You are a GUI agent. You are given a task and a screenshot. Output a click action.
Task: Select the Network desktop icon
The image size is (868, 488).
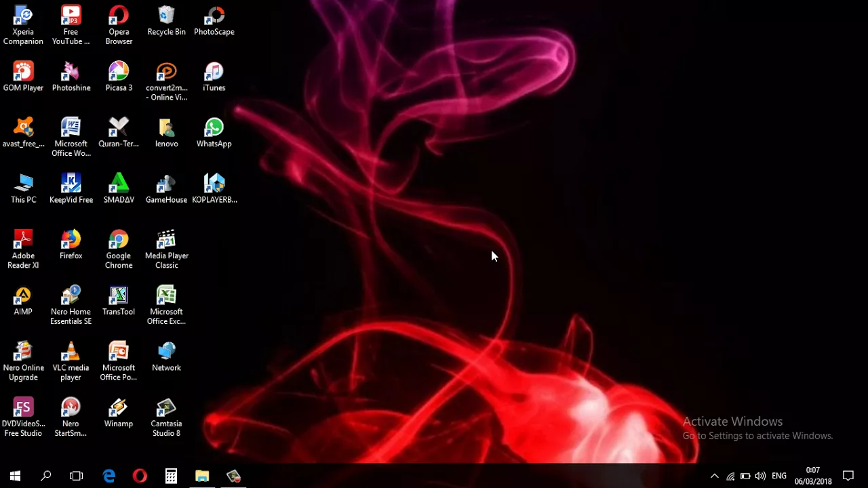point(166,358)
